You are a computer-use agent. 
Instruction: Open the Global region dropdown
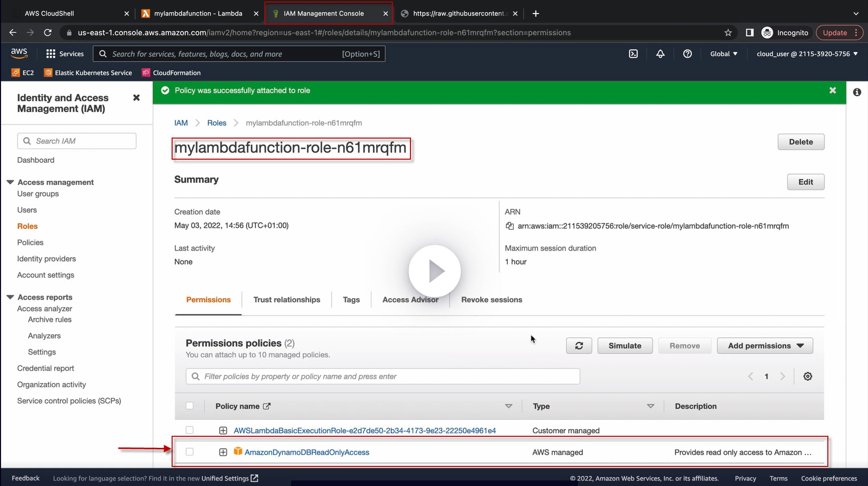(x=724, y=54)
